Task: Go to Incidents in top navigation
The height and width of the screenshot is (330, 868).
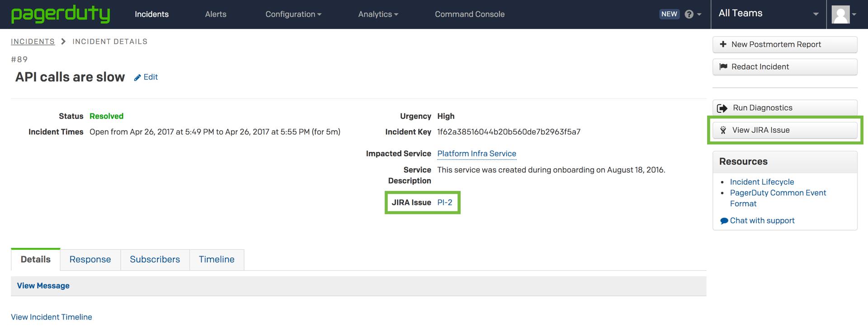Action: tap(151, 14)
